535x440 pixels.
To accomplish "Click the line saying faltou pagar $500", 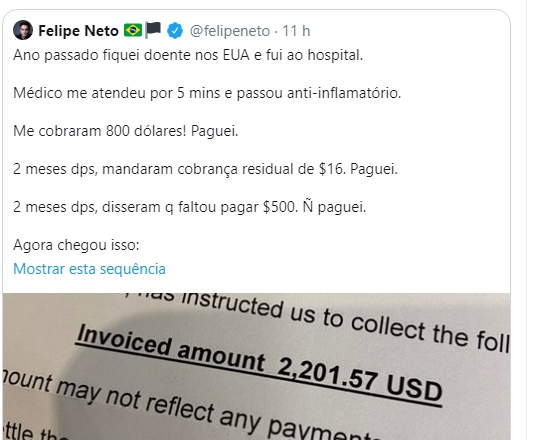I will point(189,207).
